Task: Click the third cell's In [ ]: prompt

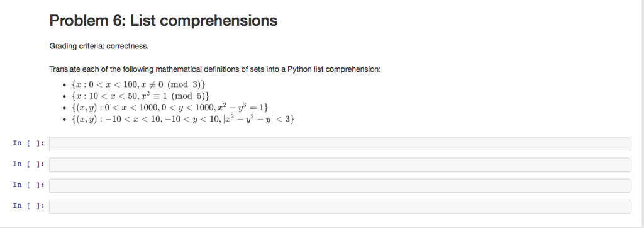Action: point(29,185)
